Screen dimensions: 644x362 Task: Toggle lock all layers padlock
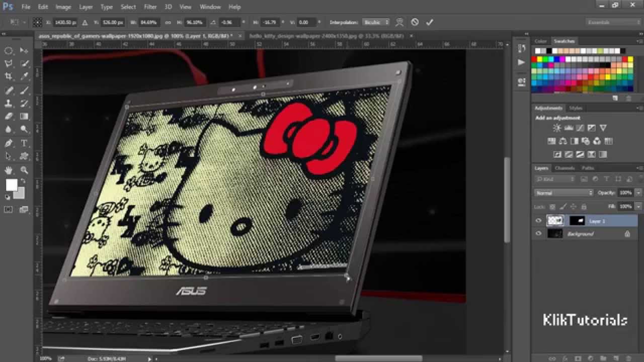pyautogui.click(x=584, y=207)
